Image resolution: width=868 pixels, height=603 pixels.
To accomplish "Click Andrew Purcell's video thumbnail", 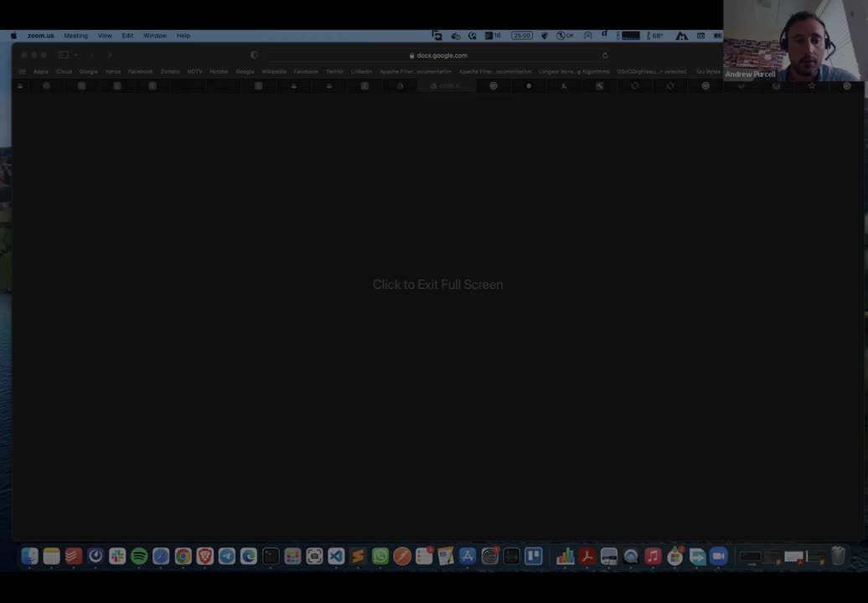I will pyautogui.click(x=794, y=40).
